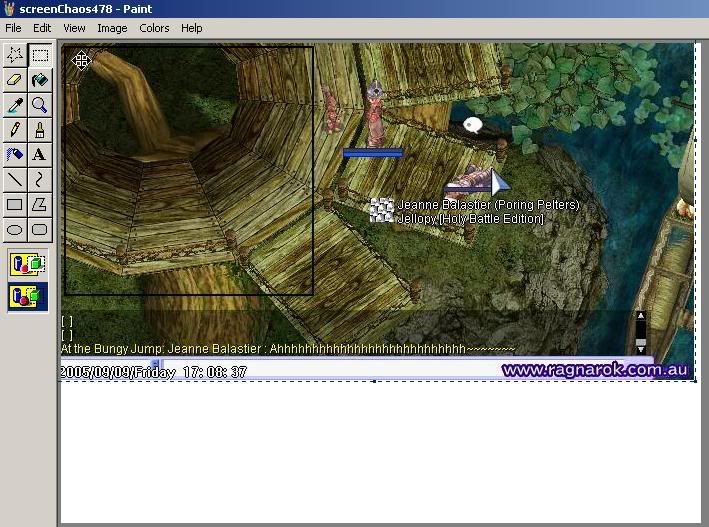This screenshot has height=527, width=709.
Task: Select the Rectangle shape tool
Action: point(15,204)
